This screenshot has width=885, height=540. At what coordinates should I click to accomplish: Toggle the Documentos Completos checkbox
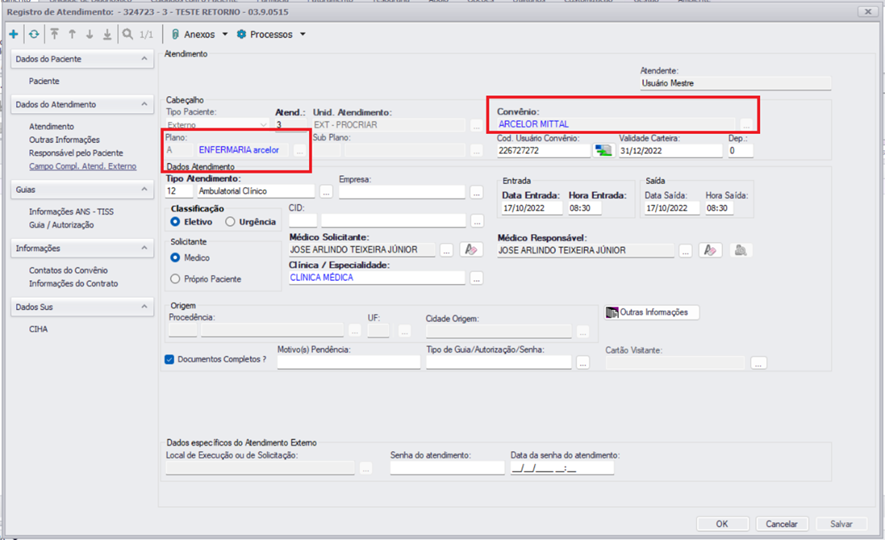pyautogui.click(x=169, y=359)
